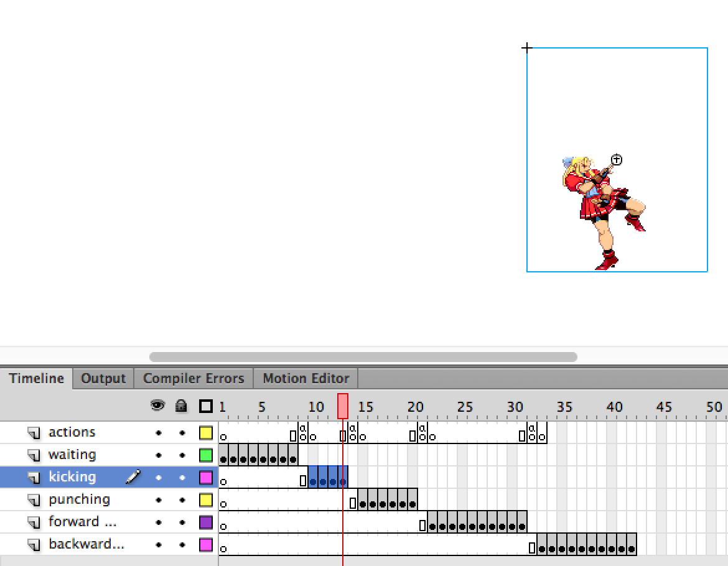
Task: Toggle visibility of the waiting layer
Action: pyautogui.click(x=159, y=455)
